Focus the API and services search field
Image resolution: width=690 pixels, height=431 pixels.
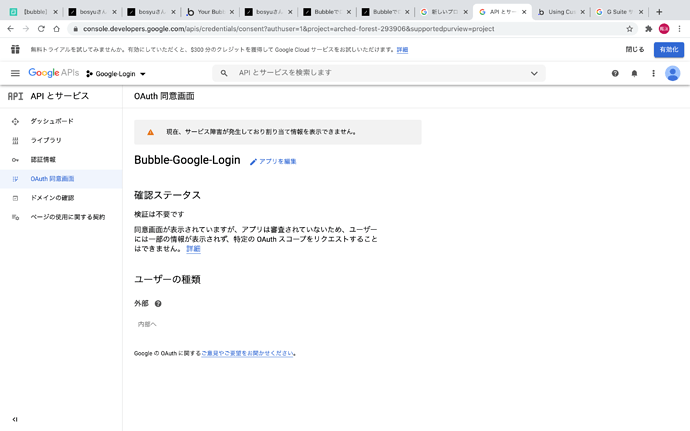pyautogui.click(x=378, y=73)
